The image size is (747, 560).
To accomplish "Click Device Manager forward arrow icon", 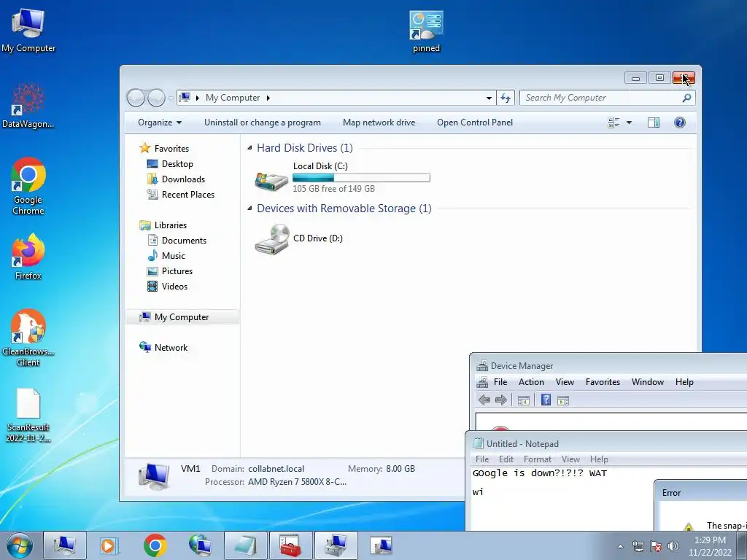I will pyautogui.click(x=500, y=400).
